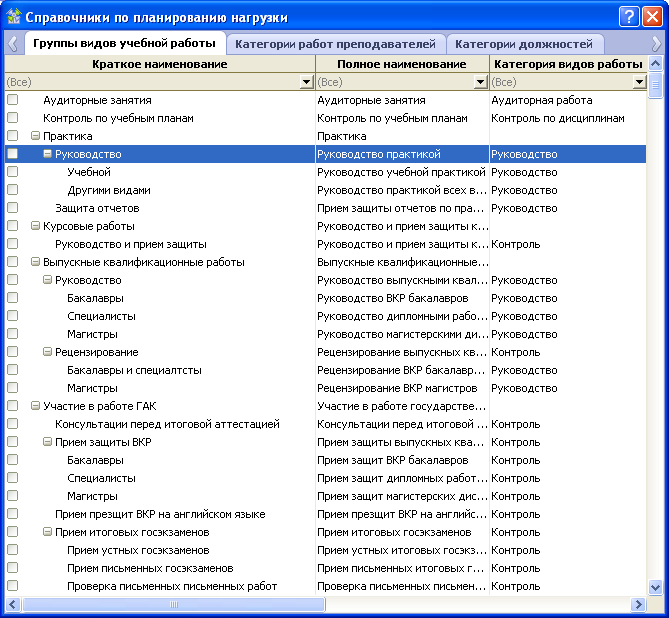Click the application icon in title bar
This screenshot has height=618, width=669.
click(14, 16)
